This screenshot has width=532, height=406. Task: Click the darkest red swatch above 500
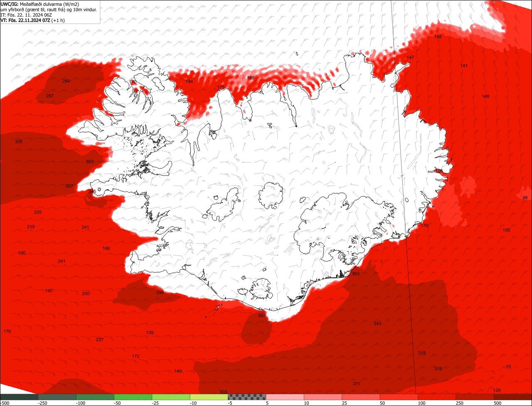coord(513,397)
